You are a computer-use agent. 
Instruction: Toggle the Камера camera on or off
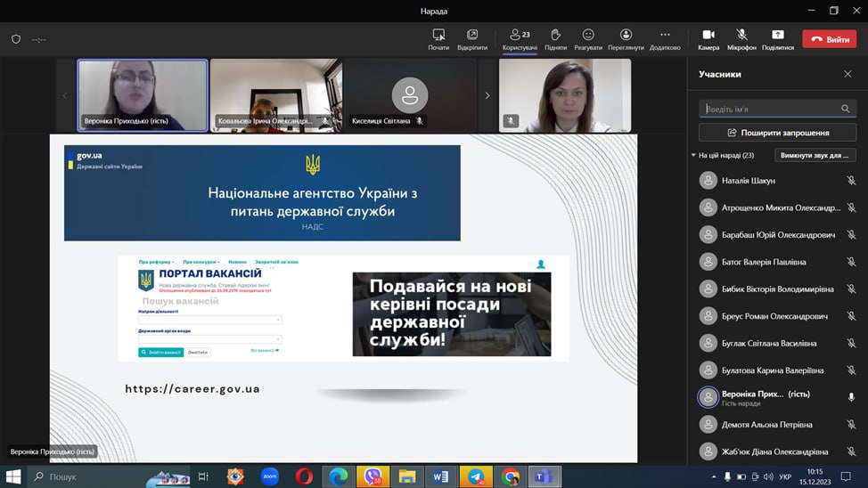coord(708,36)
